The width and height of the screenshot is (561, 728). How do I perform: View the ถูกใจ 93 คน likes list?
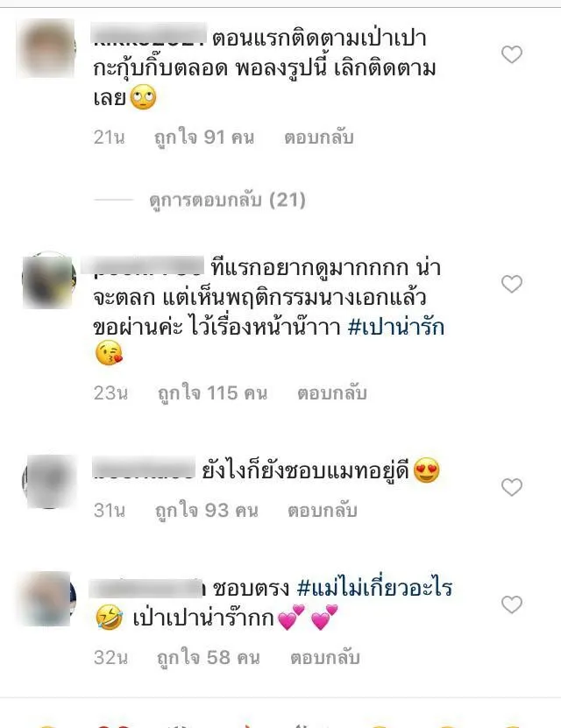(x=207, y=511)
